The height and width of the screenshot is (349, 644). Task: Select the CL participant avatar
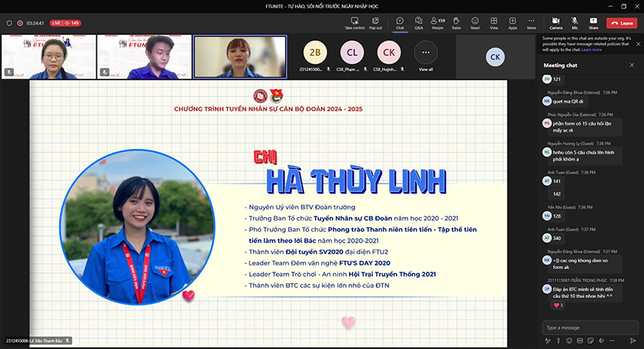[352, 52]
